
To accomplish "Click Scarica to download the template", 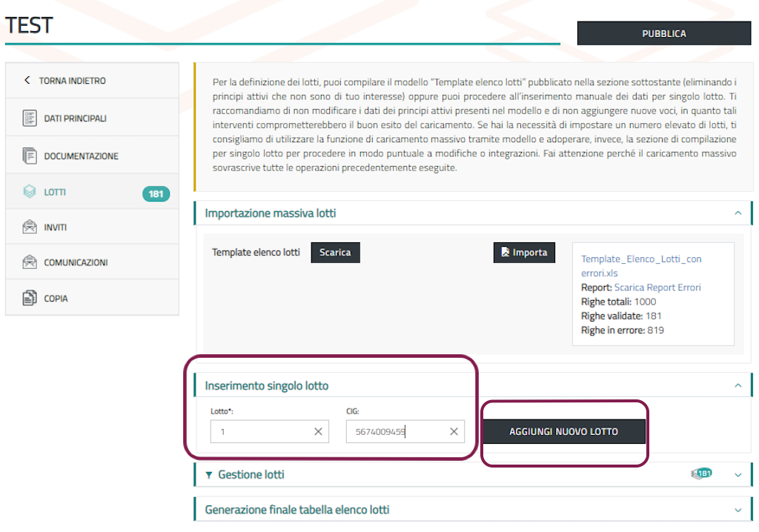I will (334, 253).
